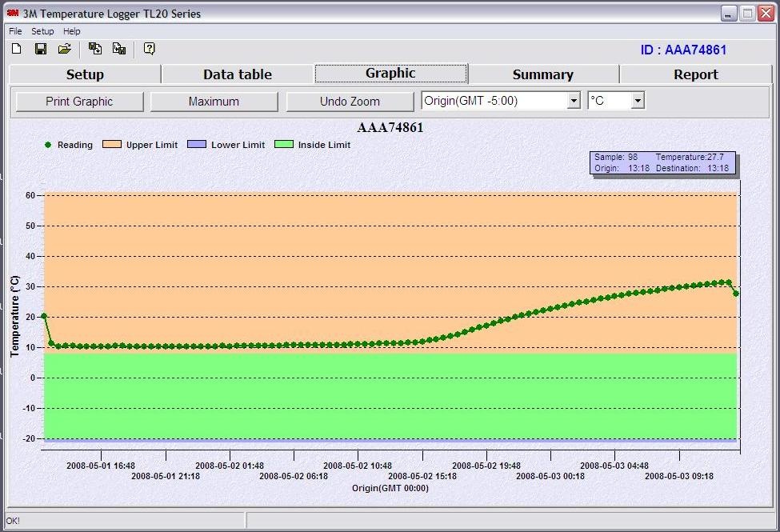The image size is (780, 532).
Task: Click the Origin(GMT 00:00) axis caption
Action: tap(390, 488)
